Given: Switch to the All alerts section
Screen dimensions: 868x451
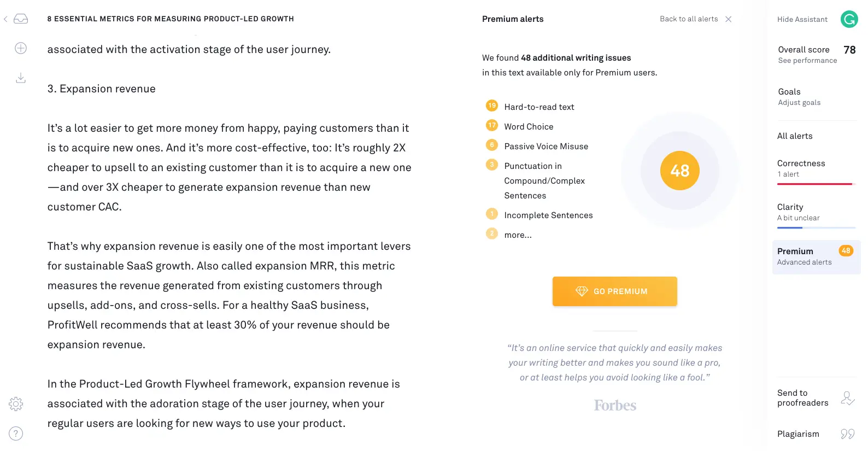Looking at the screenshot, I should point(795,136).
